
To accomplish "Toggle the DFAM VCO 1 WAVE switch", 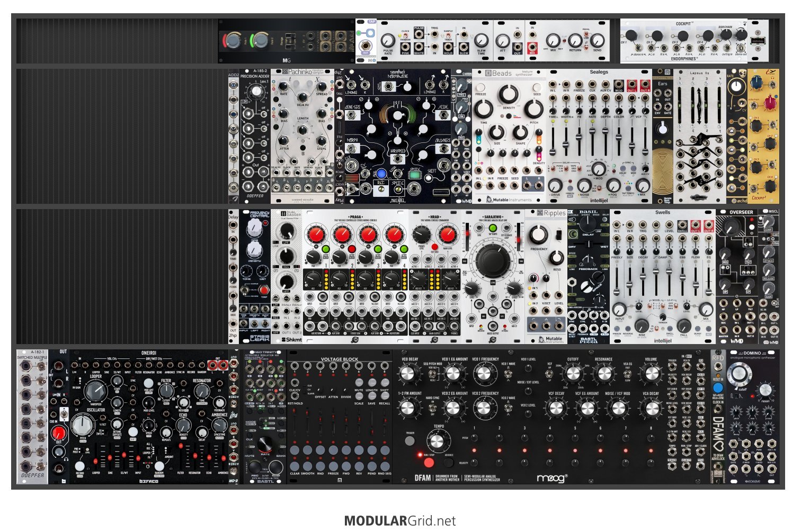I will click(x=508, y=374).
